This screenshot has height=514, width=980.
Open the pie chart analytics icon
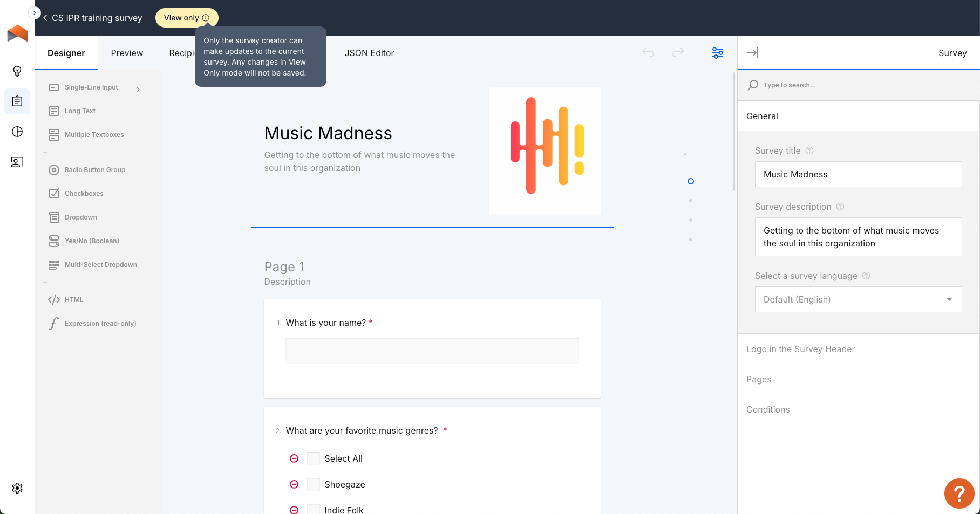pos(17,132)
